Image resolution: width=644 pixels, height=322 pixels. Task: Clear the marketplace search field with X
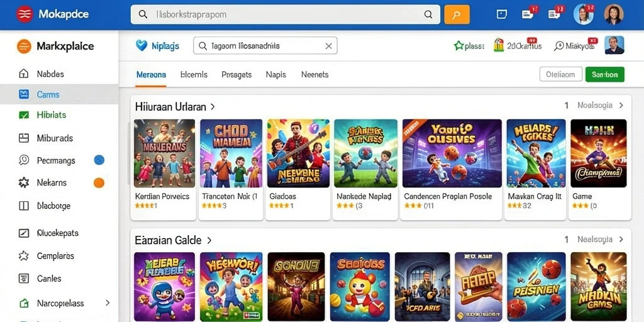(x=328, y=46)
